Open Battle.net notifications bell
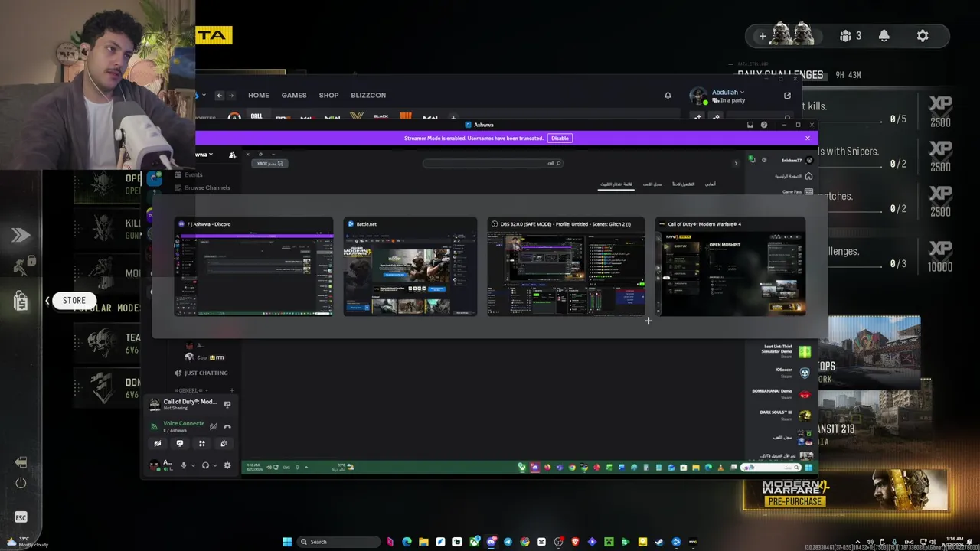Image resolution: width=980 pixels, height=551 pixels. pyautogui.click(x=668, y=96)
